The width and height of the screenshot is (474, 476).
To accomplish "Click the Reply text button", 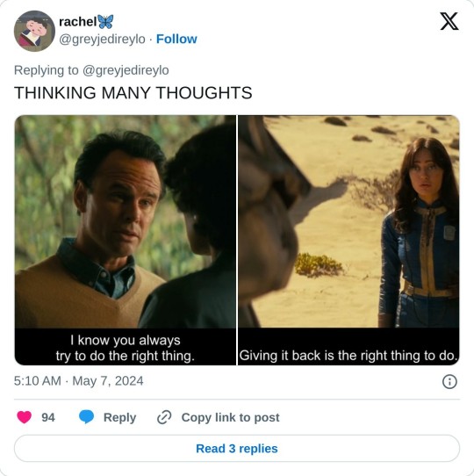I will (x=119, y=417).
